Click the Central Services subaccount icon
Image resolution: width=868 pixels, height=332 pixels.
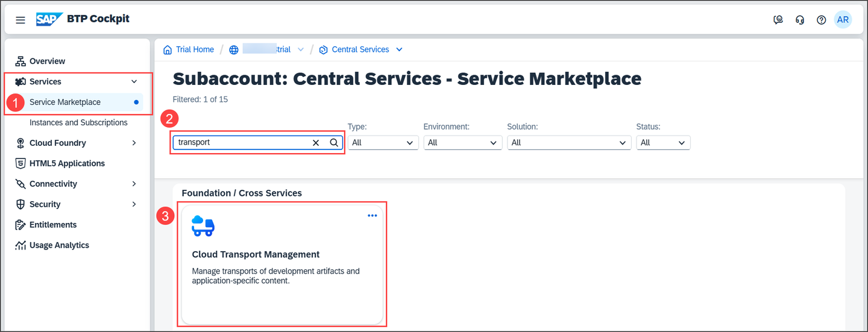pyautogui.click(x=324, y=49)
